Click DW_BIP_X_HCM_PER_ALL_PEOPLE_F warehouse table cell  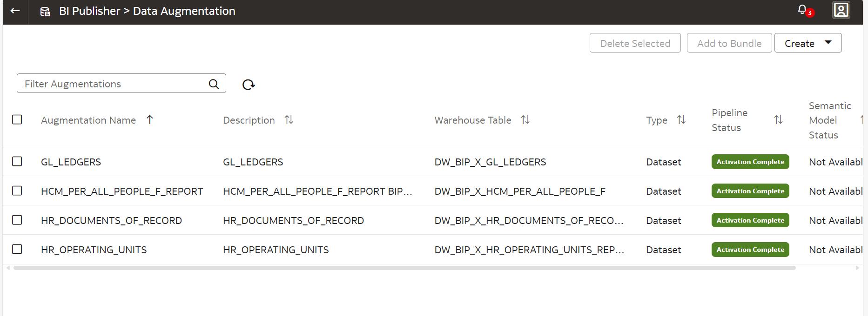pos(520,191)
